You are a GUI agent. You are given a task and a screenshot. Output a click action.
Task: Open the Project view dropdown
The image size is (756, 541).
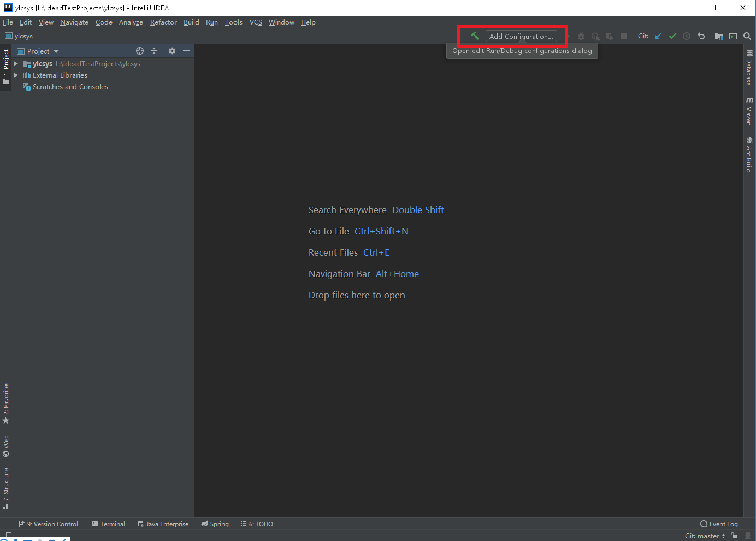pos(38,51)
